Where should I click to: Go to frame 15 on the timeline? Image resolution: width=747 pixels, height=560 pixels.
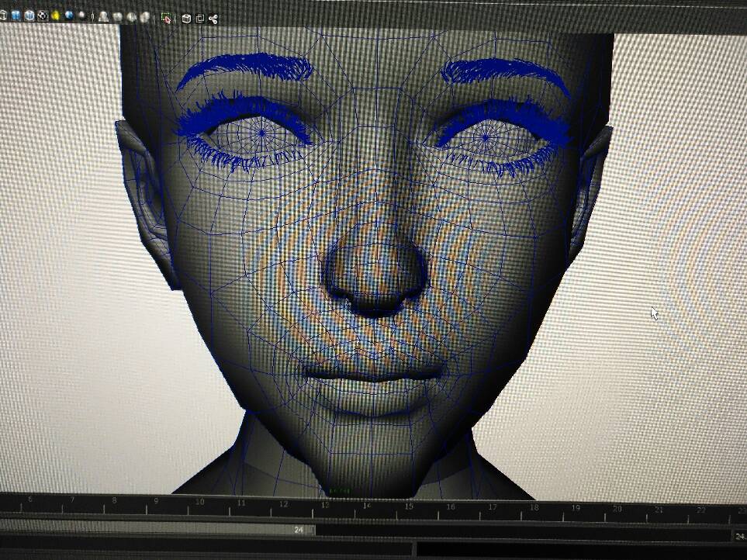pos(409,506)
